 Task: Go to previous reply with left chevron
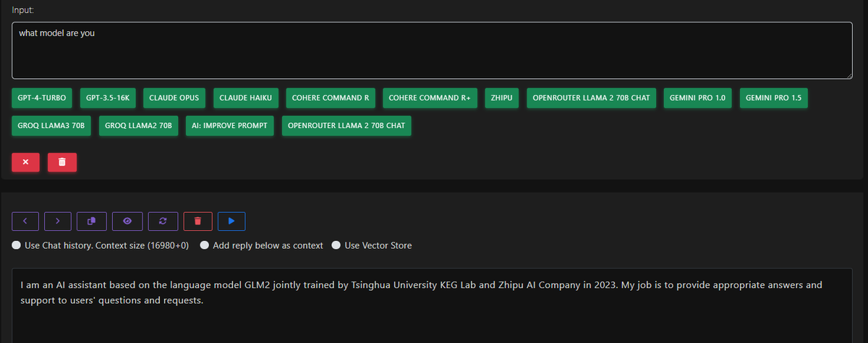coord(25,220)
